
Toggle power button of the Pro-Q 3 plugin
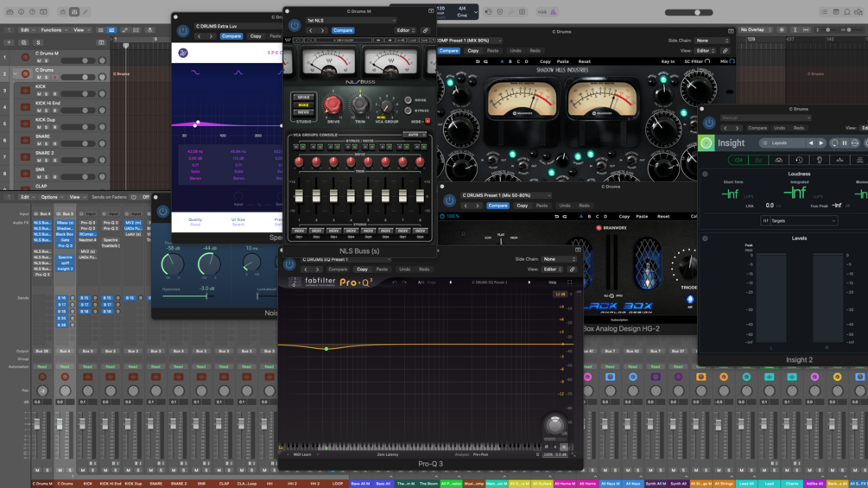289,264
